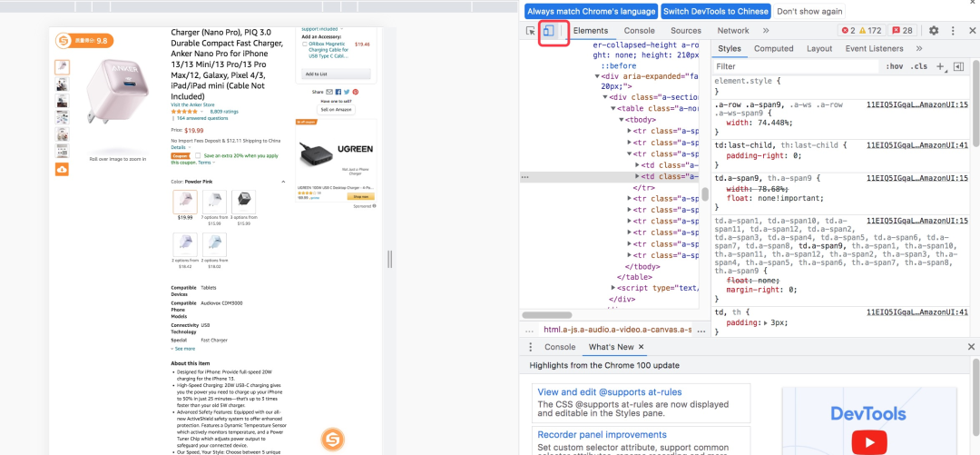Click the selected row's three-dot gutter icon
Screen dimensions: 980x455
tap(525, 177)
